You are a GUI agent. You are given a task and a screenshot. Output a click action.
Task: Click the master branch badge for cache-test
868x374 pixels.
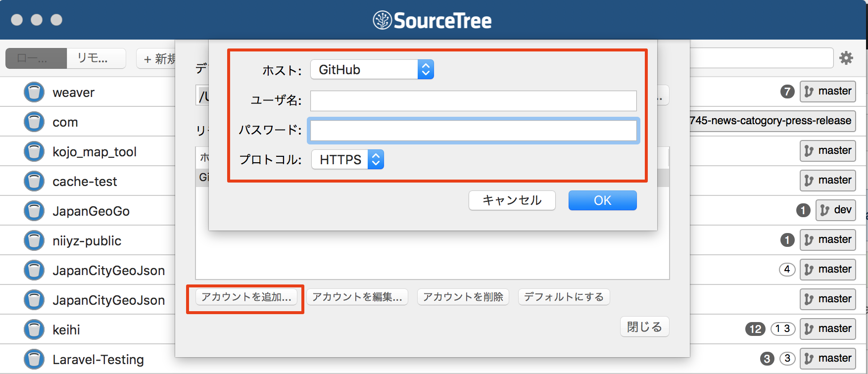828,181
